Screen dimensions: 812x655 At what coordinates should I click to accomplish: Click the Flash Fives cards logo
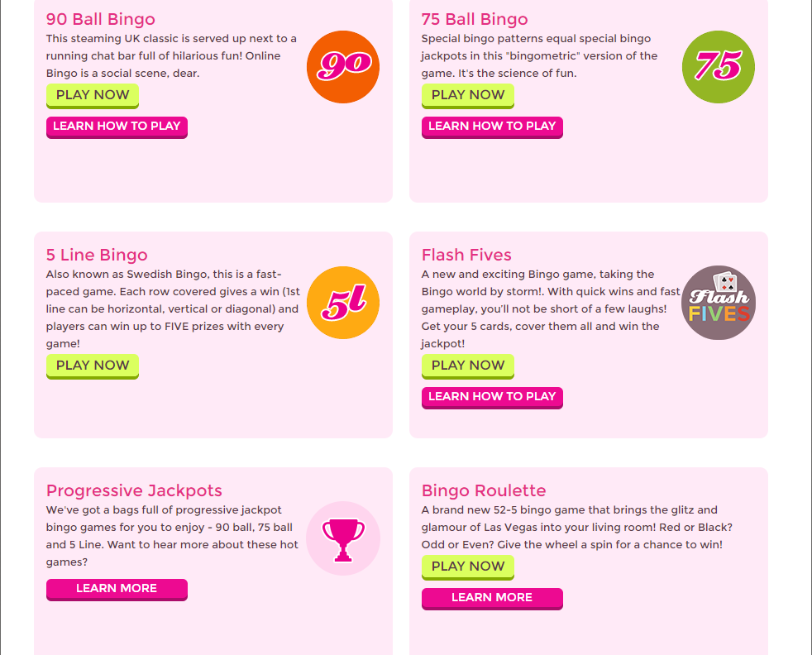[x=718, y=303]
